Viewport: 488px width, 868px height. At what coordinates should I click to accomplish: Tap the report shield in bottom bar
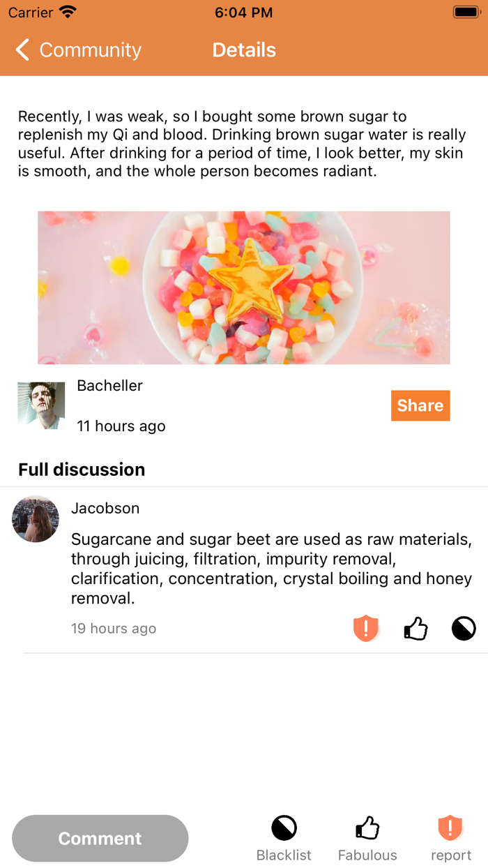coord(450,828)
